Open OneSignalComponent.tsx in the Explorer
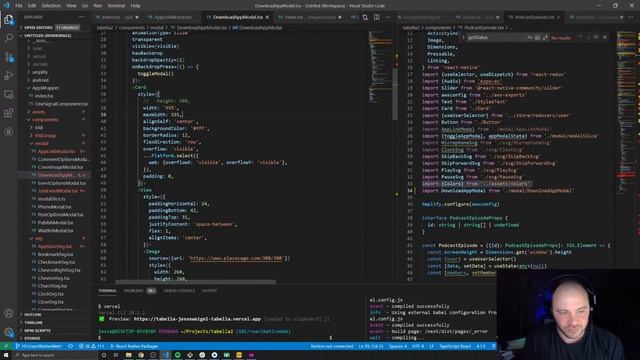The height and width of the screenshot is (360, 640). (x=61, y=104)
